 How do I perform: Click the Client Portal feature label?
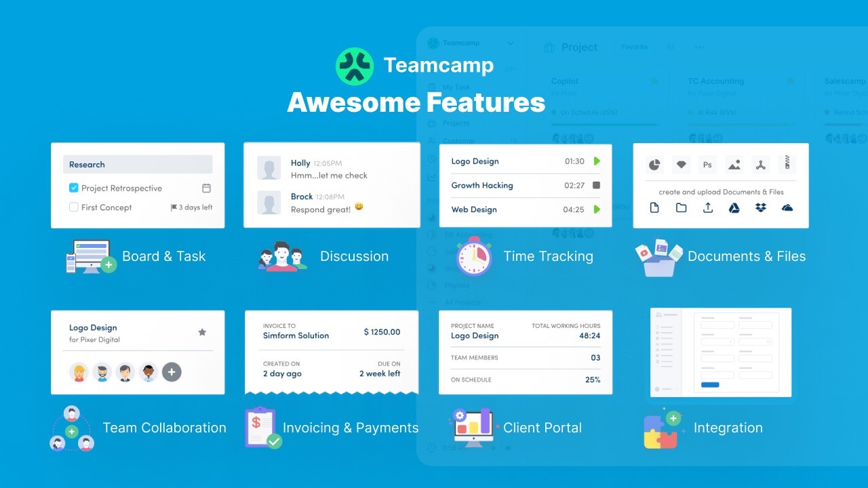(542, 428)
